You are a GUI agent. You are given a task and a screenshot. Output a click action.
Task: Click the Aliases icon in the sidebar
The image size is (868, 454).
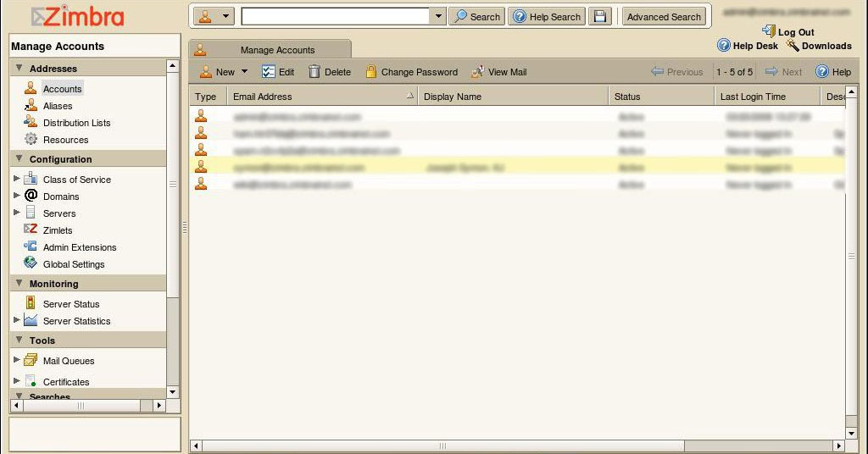31,106
